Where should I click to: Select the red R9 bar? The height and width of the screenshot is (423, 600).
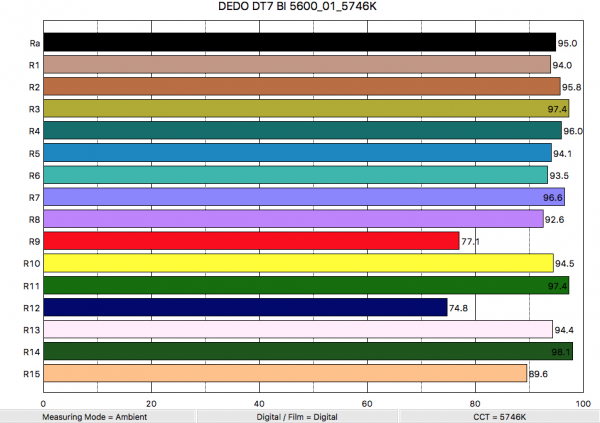(x=250, y=241)
